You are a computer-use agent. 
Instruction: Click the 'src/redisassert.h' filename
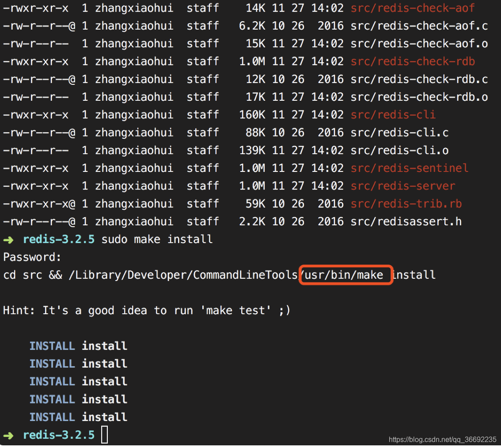click(406, 221)
